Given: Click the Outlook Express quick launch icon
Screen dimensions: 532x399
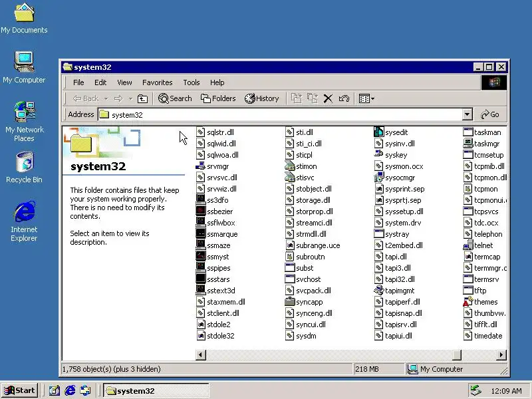Looking at the screenshot, I should [x=86, y=390].
